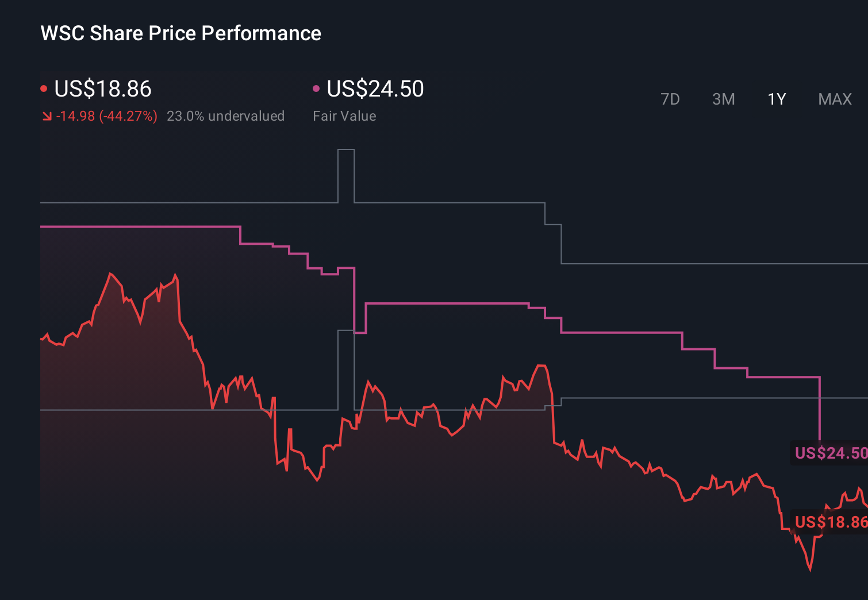This screenshot has width=868, height=600.
Task: Click the chart's peak near the left side
Action: tap(110, 273)
